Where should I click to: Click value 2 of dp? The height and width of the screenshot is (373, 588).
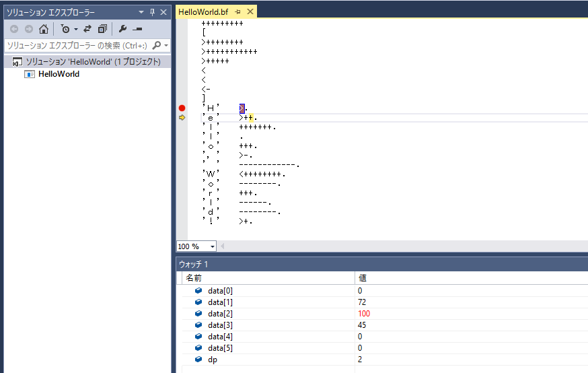pyautogui.click(x=360, y=360)
